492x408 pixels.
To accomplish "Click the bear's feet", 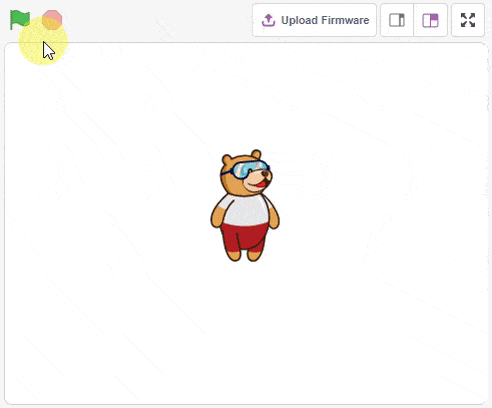I will (x=244, y=255).
